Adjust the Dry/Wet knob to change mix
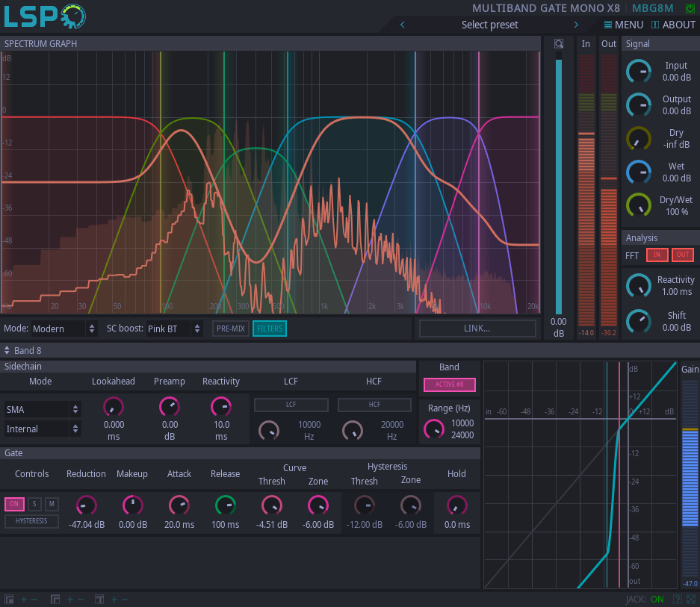Viewport: 700px width, 607px height. (639, 205)
